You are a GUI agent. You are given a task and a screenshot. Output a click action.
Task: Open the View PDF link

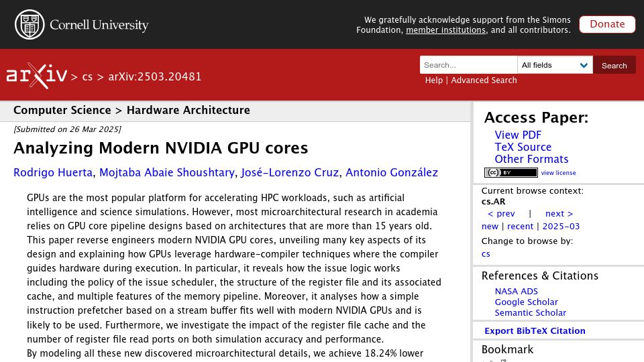(518, 135)
